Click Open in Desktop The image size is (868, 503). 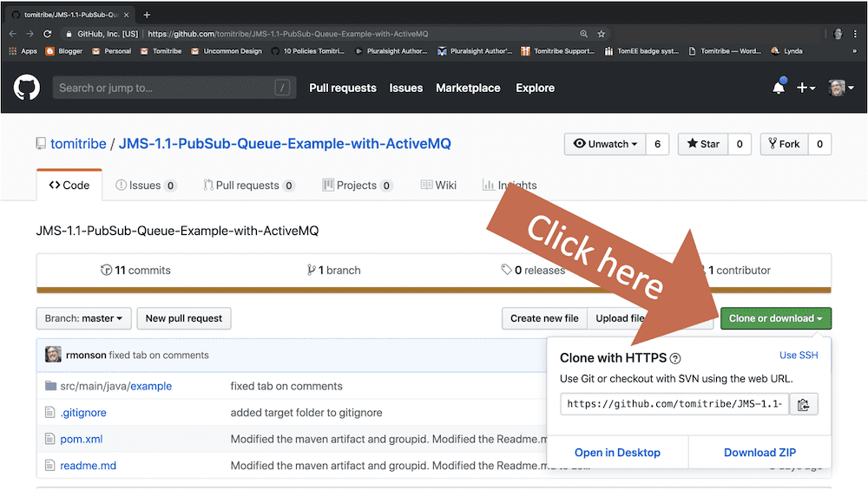coord(617,453)
